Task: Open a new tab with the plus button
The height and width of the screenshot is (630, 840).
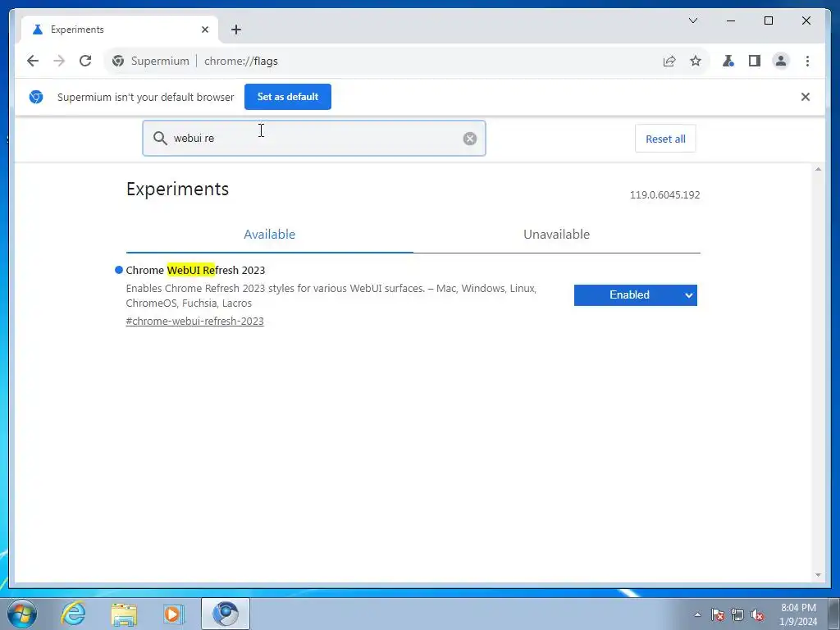Action: tap(236, 30)
